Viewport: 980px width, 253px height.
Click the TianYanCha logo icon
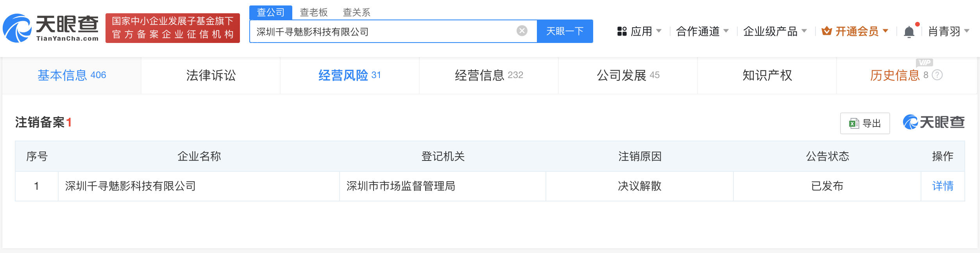(17, 28)
